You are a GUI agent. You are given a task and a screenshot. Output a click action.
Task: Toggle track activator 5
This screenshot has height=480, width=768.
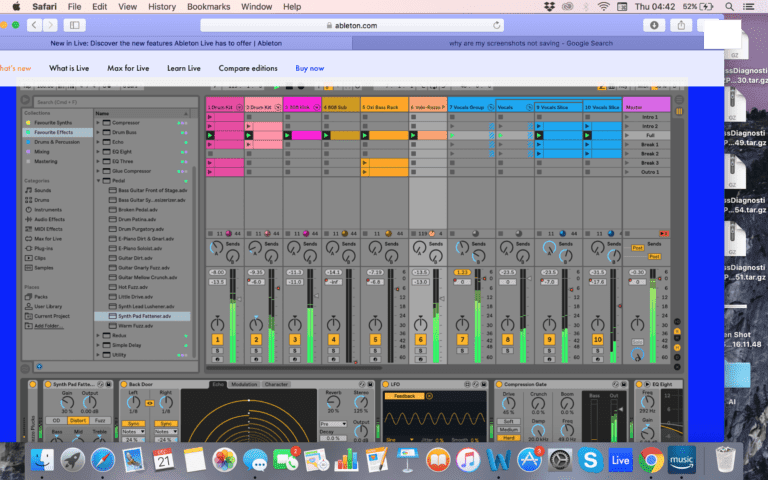tap(375, 339)
